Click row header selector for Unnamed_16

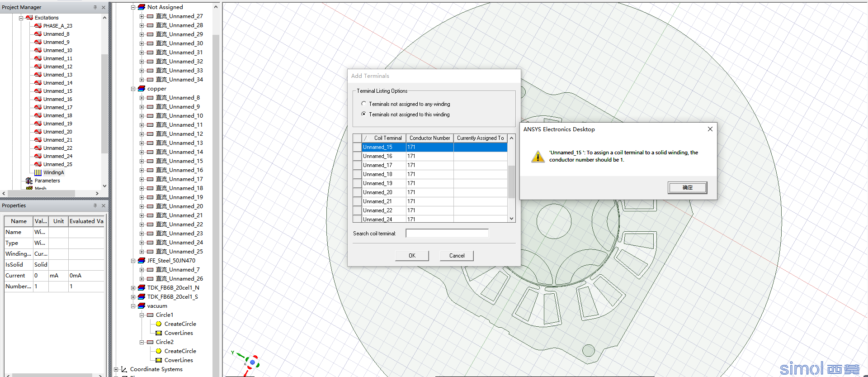(357, 156)
